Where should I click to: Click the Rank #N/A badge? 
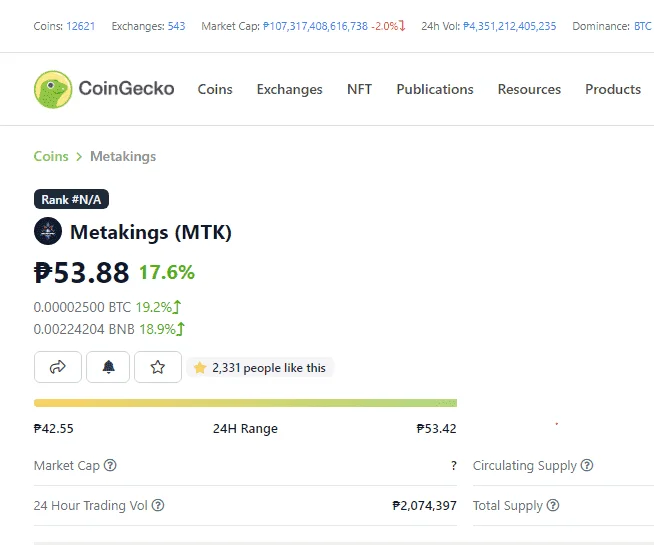tap(71, 199)
